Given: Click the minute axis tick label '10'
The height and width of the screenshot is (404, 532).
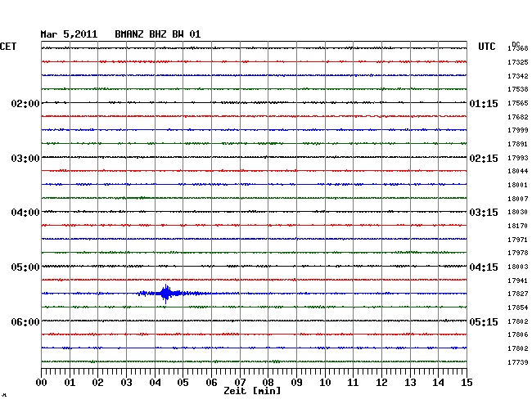Looking at the screenshot, I should point(325,383).
